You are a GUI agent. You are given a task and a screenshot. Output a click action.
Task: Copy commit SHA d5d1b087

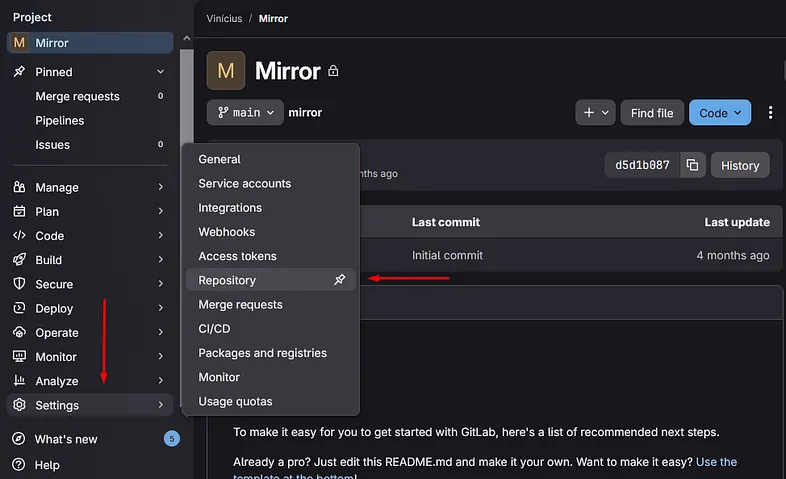click(x=692, y=165)
